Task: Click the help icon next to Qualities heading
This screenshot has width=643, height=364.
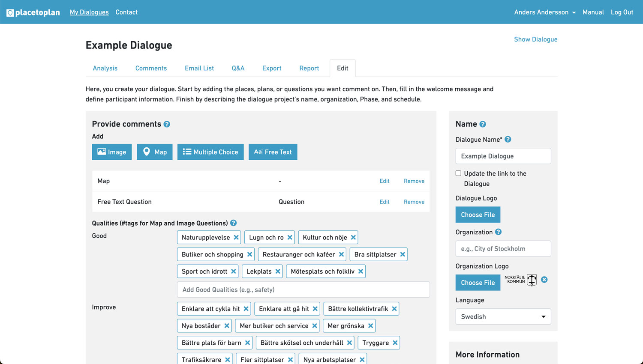Action: (233, 223)
